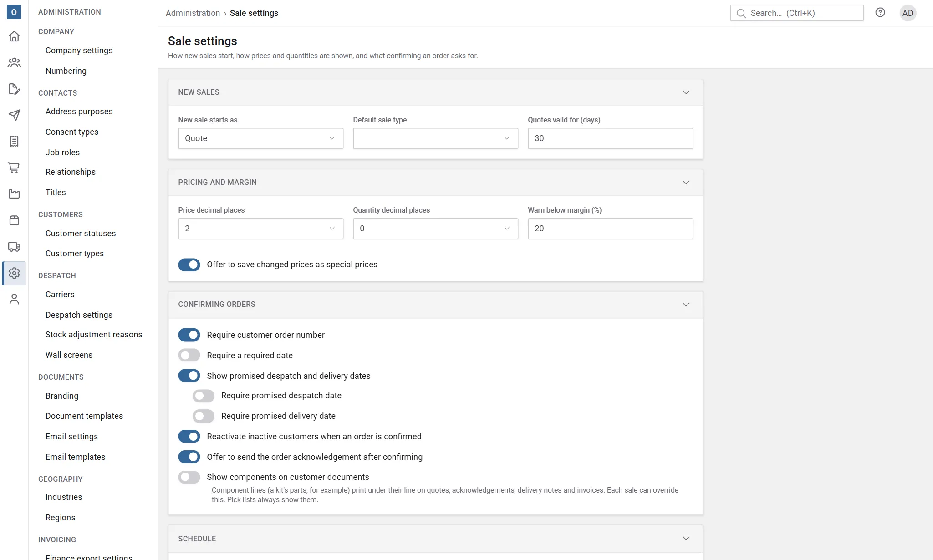Click the help question mark icon
The height and width of the screenshot is (560, 933).
tap(880, 13)
